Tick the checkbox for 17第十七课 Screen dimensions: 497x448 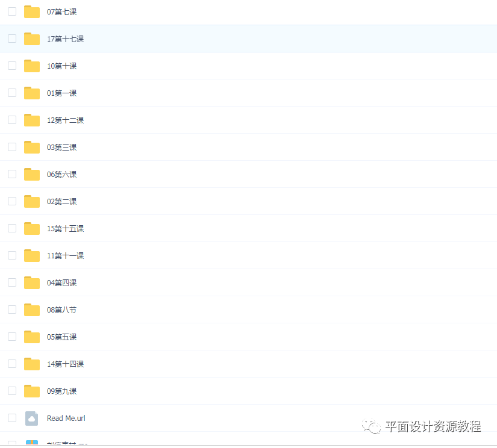[x=12, y=39]
